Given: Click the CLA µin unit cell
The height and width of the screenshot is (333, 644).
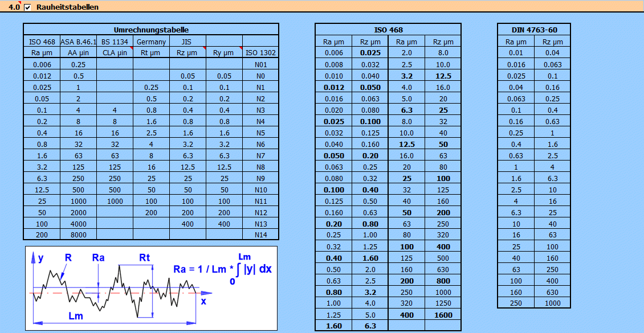Looking at the screenshot, I should pos(115,53).
